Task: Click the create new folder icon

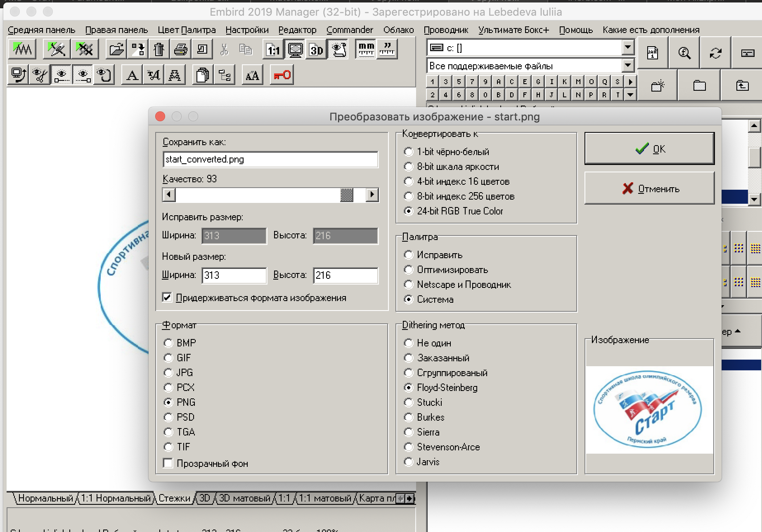Action: [658, 86]
